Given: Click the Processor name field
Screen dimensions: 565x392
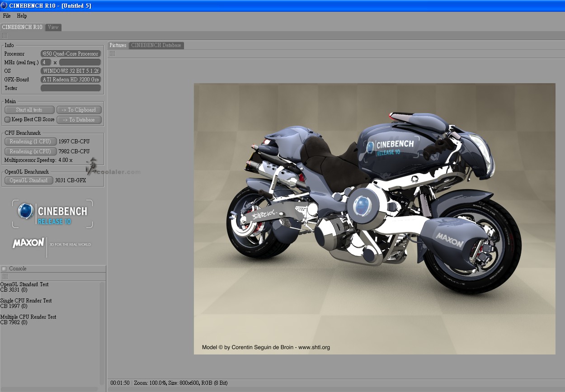Looking at the screenshot, I should click(x=71, y=54).
